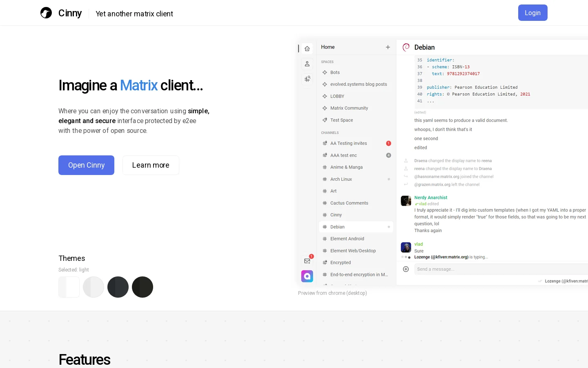This screenshot has height=368, width=588.
Task: Select the LOBBY space
Action: point(356,96)
